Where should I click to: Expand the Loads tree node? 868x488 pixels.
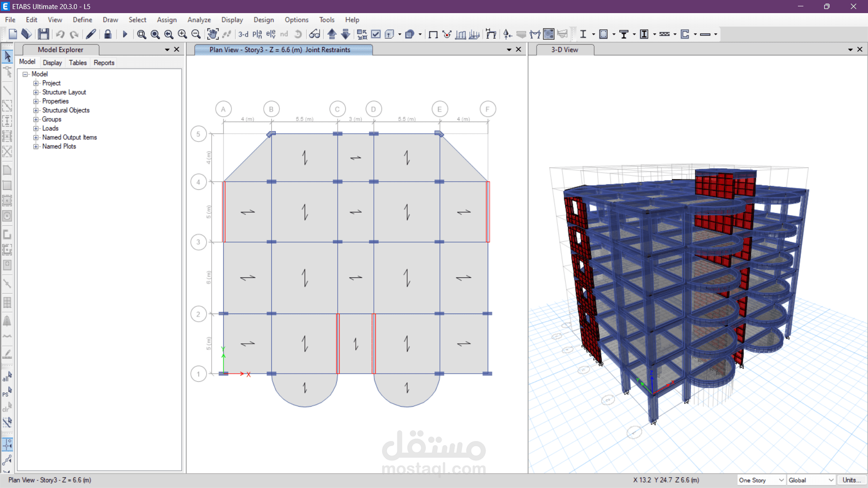coord(36,128)
